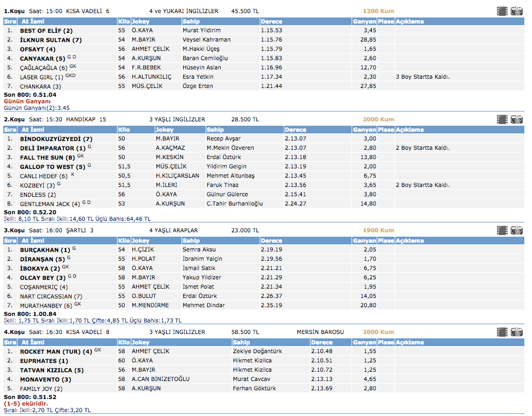Play the race 4 video film icon
Image resolution: width=532 pixels, height=416 pixels.
pos(502,332)
